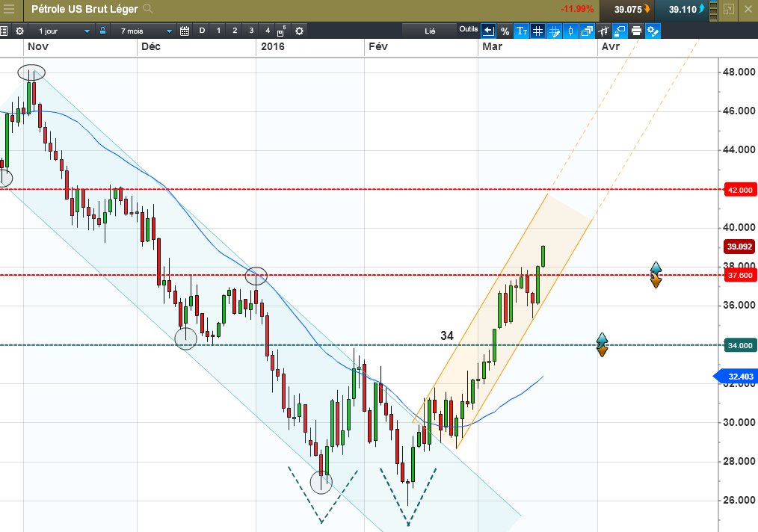
Task: Select chart template 4
Action: [x=268, y=31]
